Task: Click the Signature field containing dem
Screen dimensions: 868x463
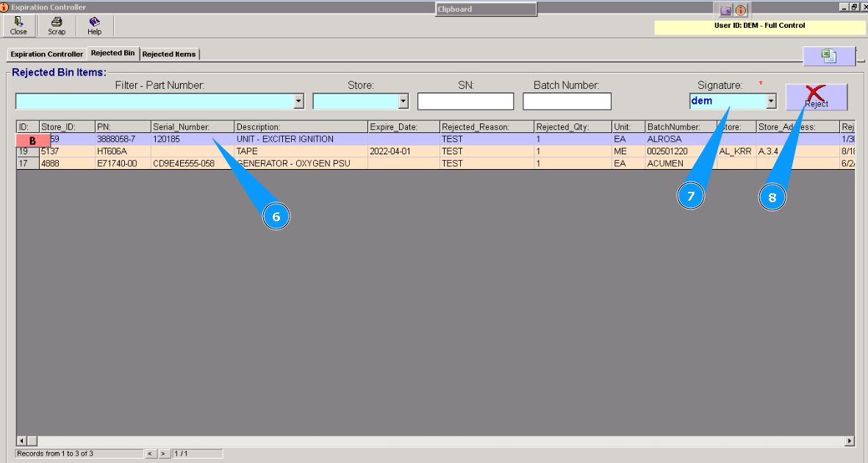Action: coord(728,101)
